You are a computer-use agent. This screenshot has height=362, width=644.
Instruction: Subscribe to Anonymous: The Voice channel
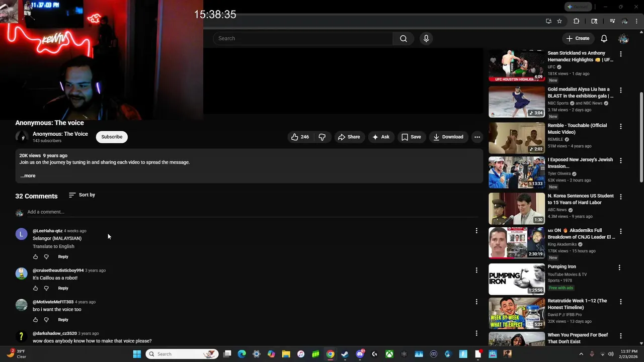tap(112, 137)
